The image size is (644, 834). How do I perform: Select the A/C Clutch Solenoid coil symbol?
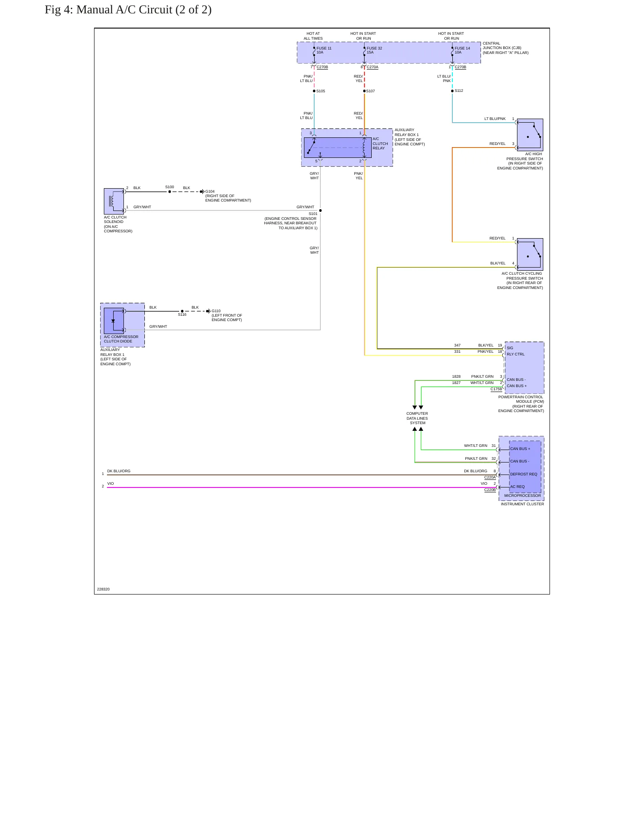coord(114,201)
